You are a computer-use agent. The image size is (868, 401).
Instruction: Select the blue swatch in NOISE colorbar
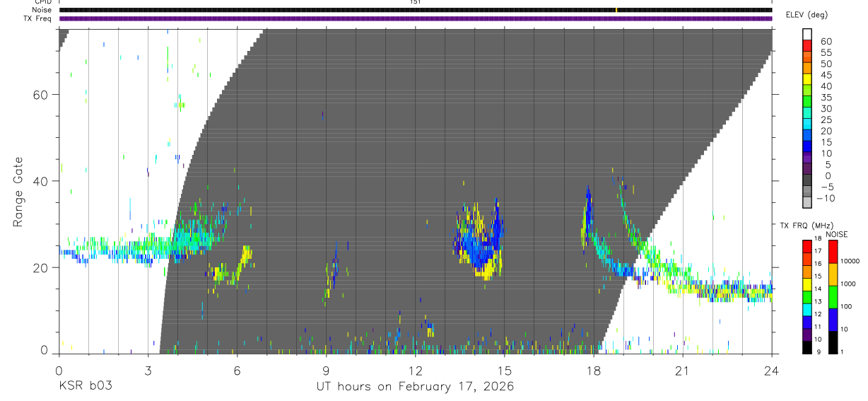(833, 319)
